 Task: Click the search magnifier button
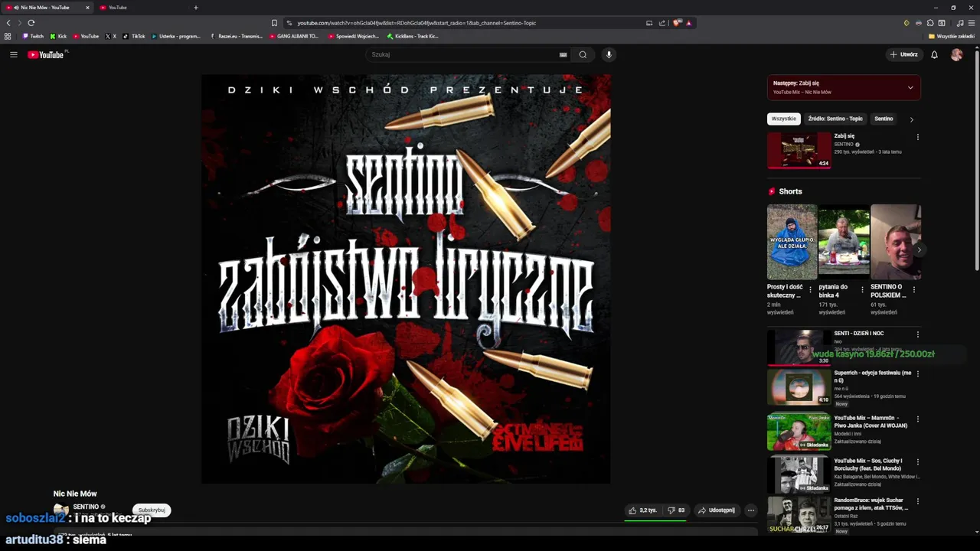click(x=583, y=54)
